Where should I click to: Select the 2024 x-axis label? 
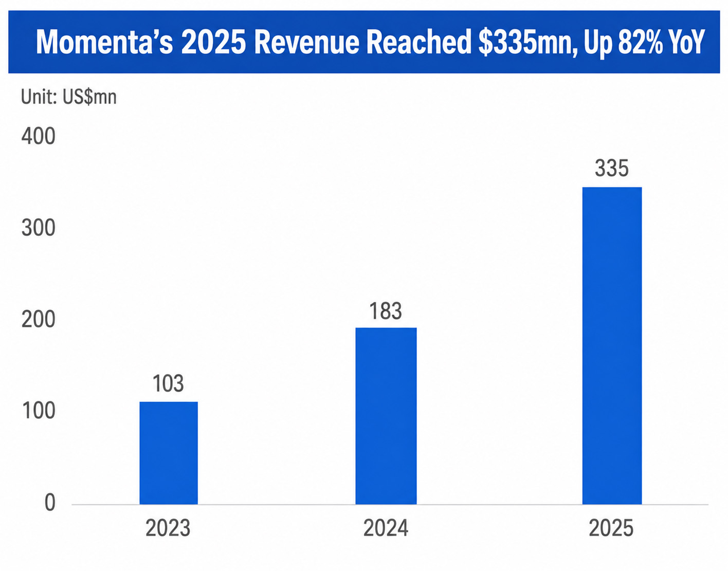[386, 528]
